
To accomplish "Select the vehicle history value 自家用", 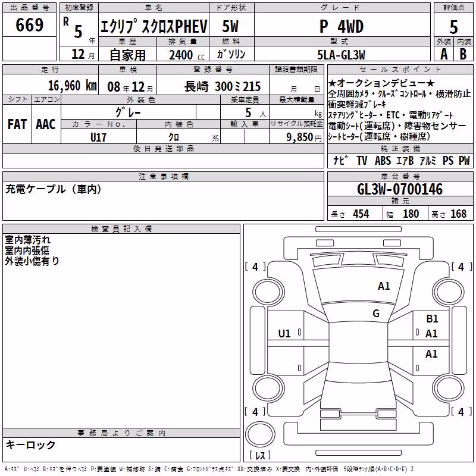I will 127,55.
